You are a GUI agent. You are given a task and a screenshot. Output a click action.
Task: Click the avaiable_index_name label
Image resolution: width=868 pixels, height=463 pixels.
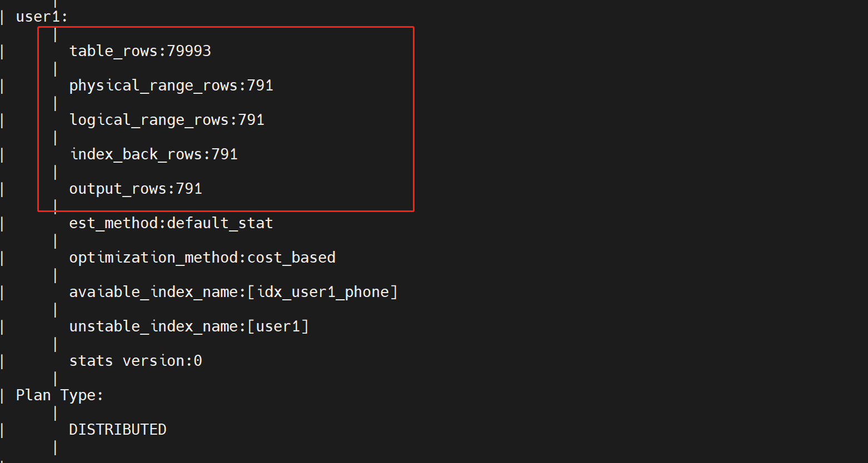[x=153, y=292]
